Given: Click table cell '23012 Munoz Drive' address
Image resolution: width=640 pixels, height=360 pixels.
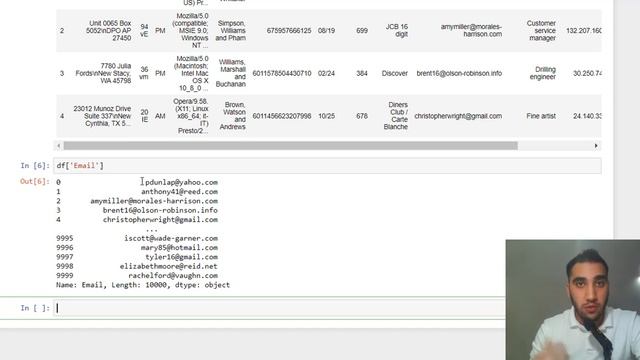Looking at the screenshot, I should pos(102,116).
